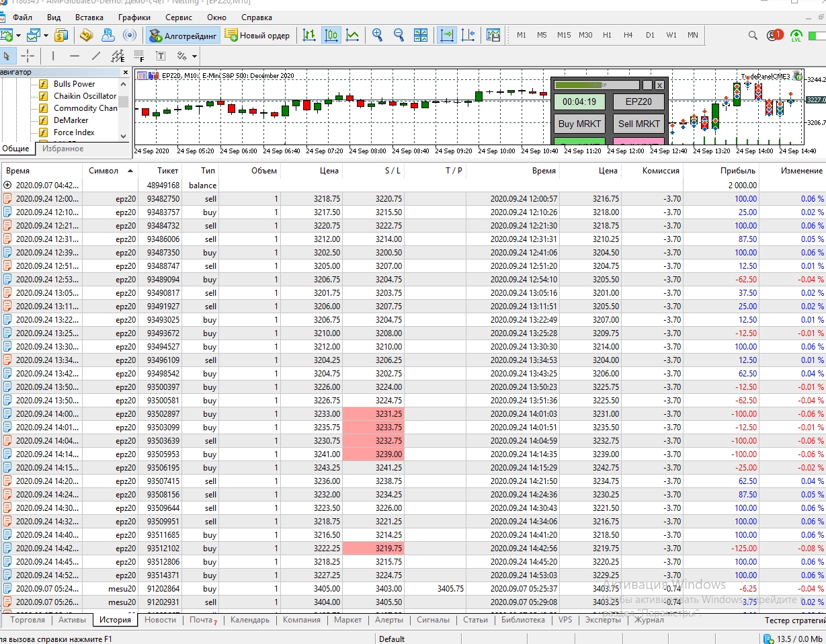Open the new chart icon
This screenshot has width=826, height=644.
pyautogui.click(x=6, y=35)
